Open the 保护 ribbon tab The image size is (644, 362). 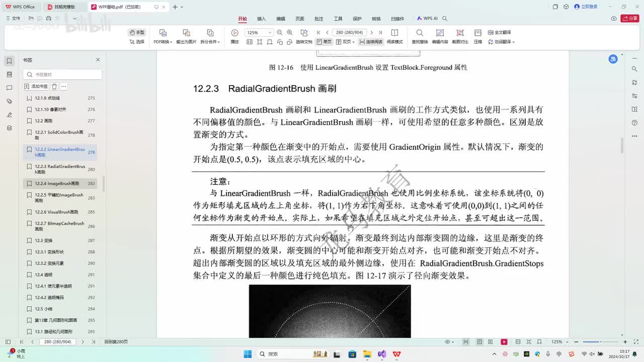tap(357, 19)
